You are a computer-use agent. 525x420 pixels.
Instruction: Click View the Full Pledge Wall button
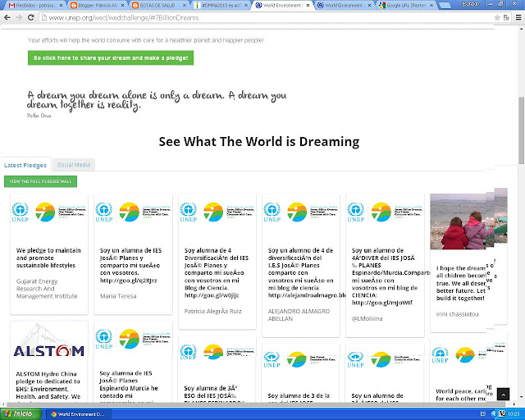click(40, 181)
